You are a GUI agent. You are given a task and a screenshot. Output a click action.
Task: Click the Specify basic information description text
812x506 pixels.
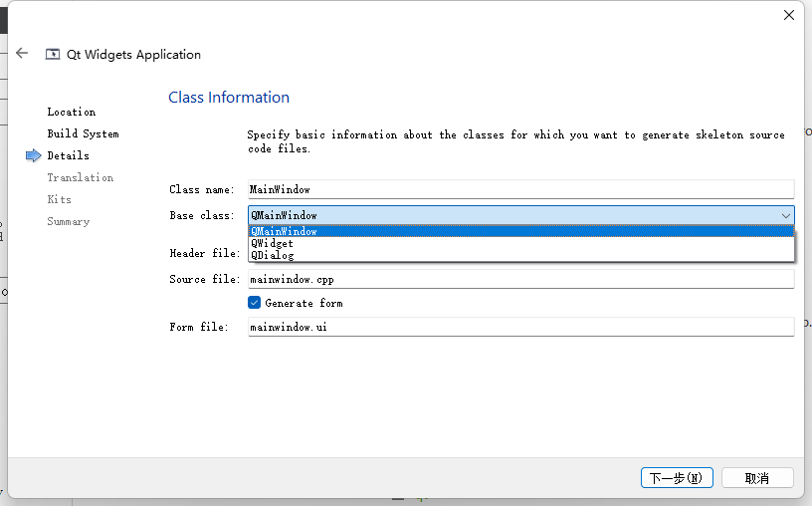tap(515, 141)
